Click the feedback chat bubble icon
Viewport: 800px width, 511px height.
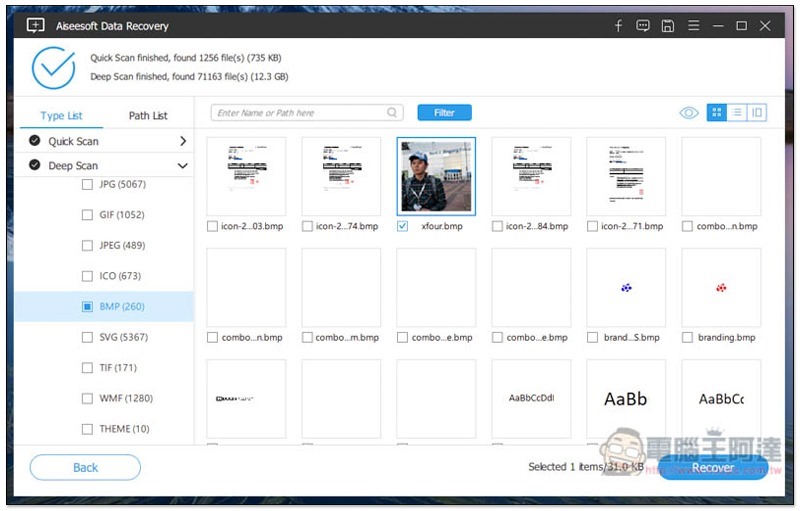click(x=643, y=26)
